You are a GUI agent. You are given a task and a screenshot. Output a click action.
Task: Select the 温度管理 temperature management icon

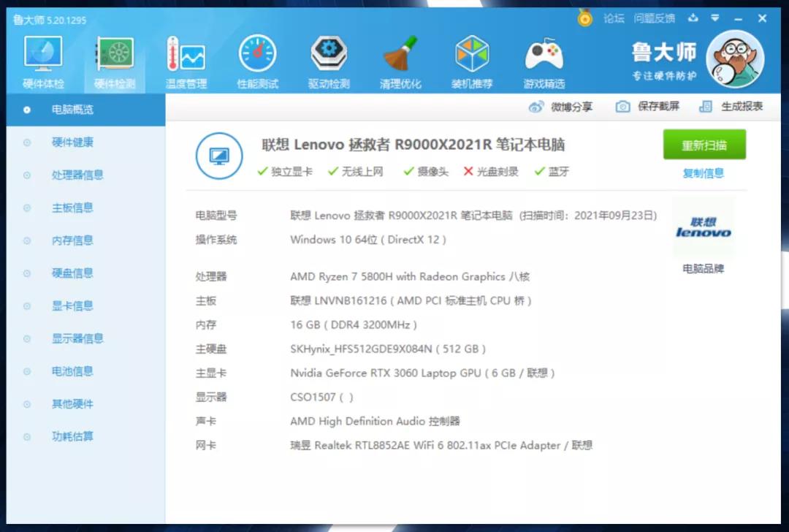[x=185, y=55]
